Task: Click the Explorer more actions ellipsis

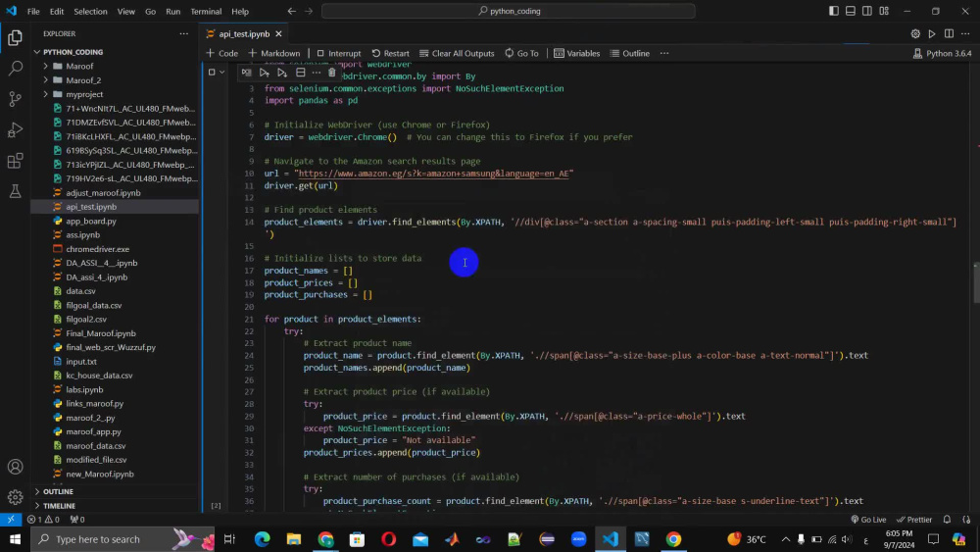Action: [184, 33]
